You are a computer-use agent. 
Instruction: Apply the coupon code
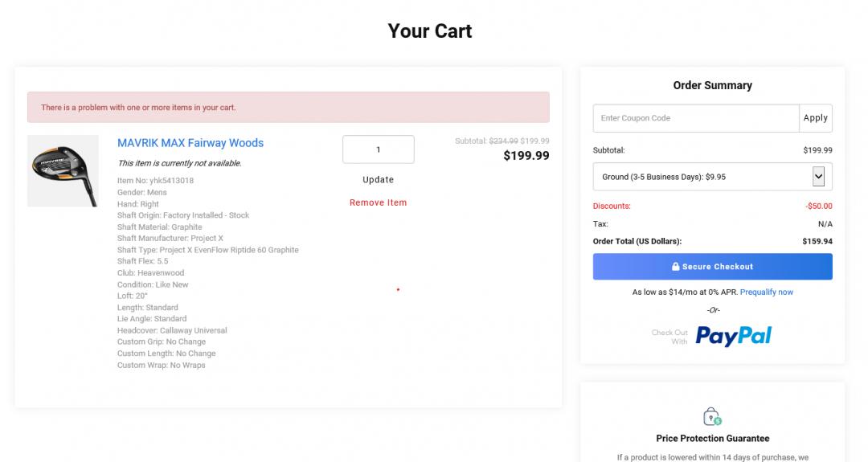pos(815,118)
